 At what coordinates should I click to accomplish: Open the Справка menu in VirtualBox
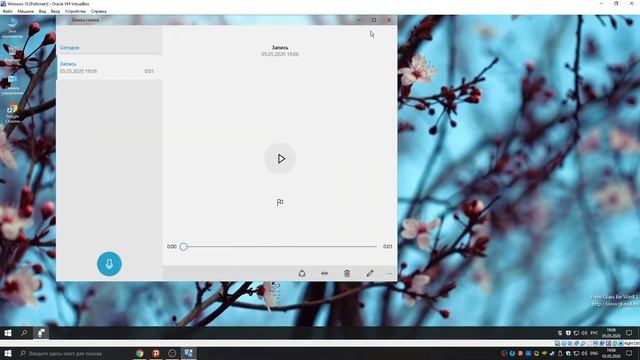[98, 11]
